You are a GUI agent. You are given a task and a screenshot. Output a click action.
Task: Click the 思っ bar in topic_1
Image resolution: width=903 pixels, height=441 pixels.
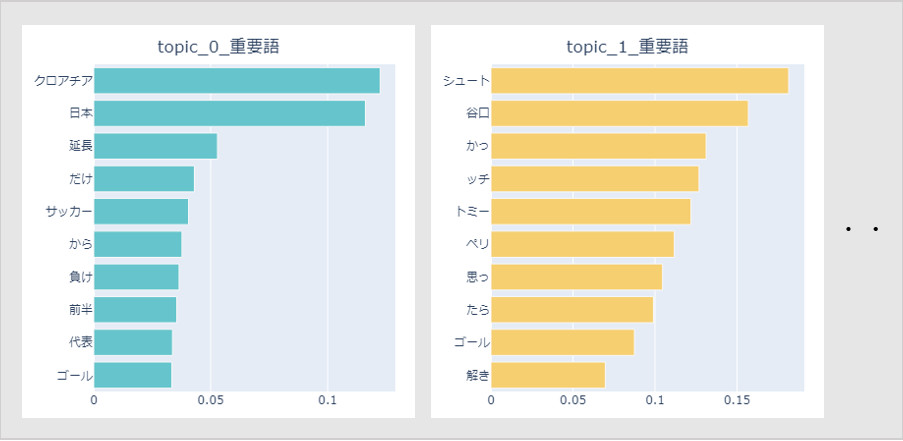point(576,277)
